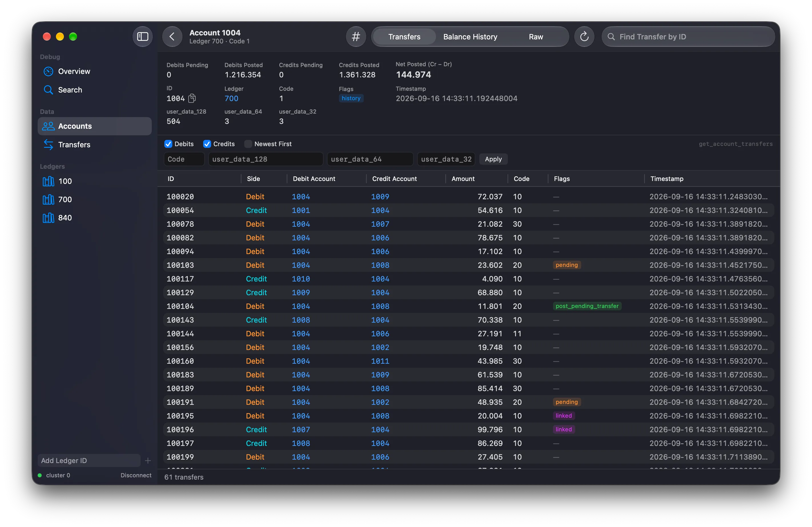The height and width of the screenshot is (527, 812).
Task: Switch to the Transfers tab
Action: tap(404, 37)
